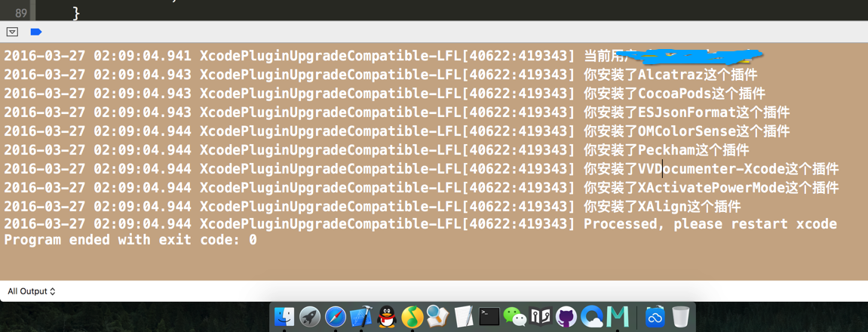Click the CocoaPods plugin log line

(x=385, y=93)
